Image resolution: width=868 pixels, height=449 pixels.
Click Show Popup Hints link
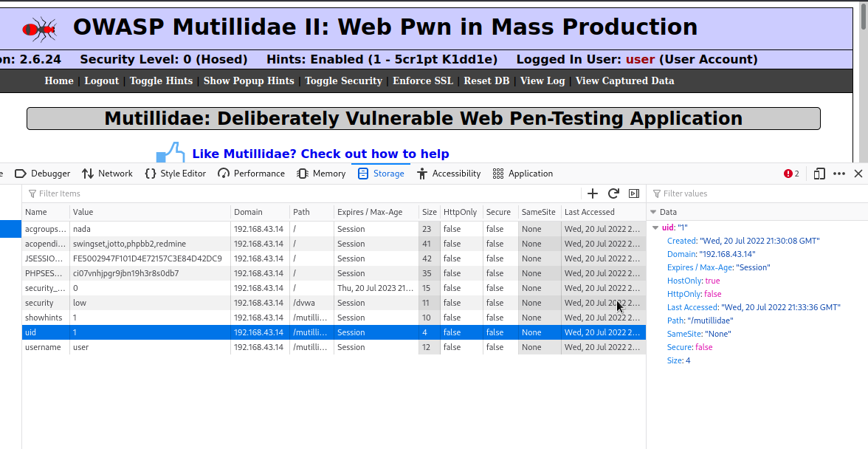(249, 80)
